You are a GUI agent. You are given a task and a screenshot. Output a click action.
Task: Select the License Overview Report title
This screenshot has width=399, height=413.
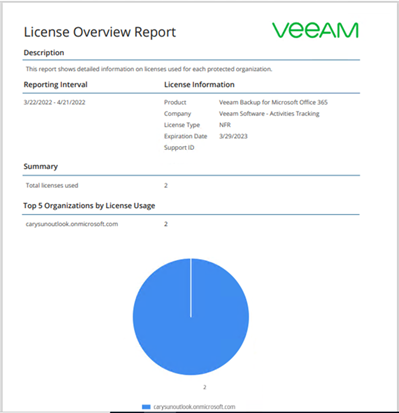click(x=100, y=32)
